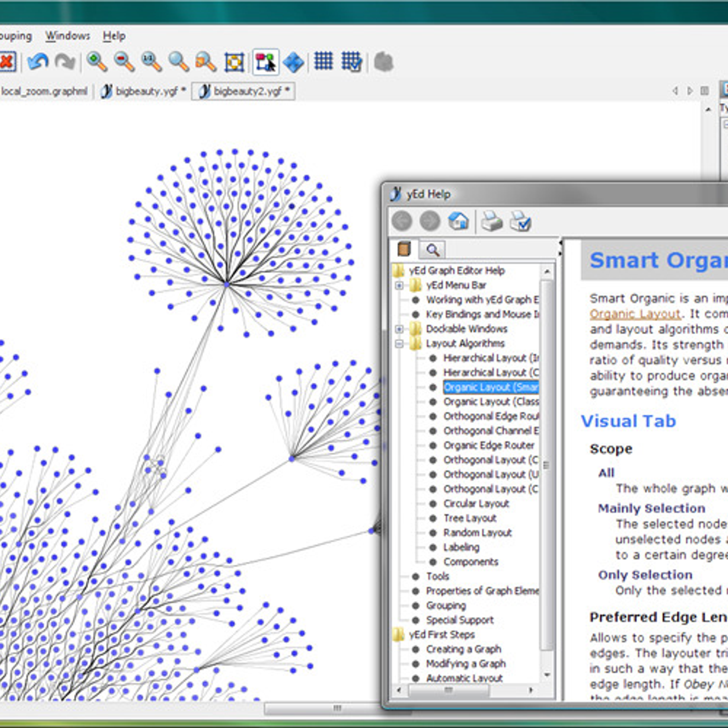Open Modifying a Graph help topic

[466, 664]
